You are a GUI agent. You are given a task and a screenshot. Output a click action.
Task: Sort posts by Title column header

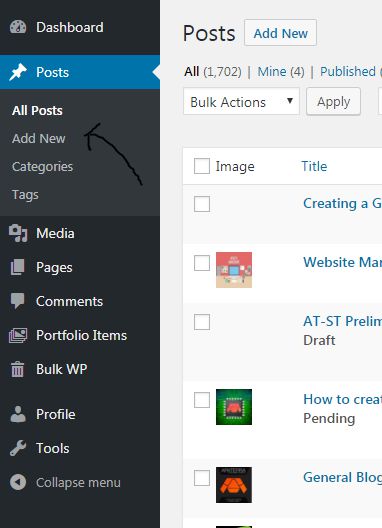pyautogui.click(x=314, y=166)
